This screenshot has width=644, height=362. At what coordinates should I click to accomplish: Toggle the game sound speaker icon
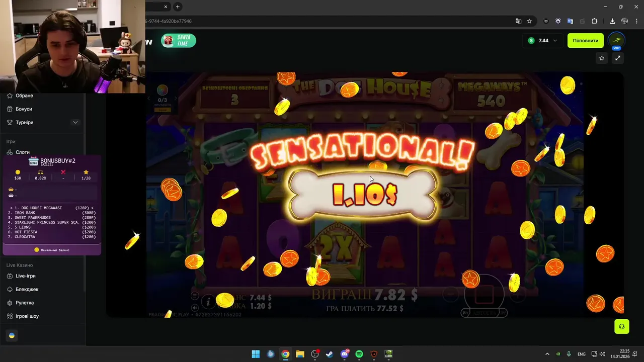[195, 307]
